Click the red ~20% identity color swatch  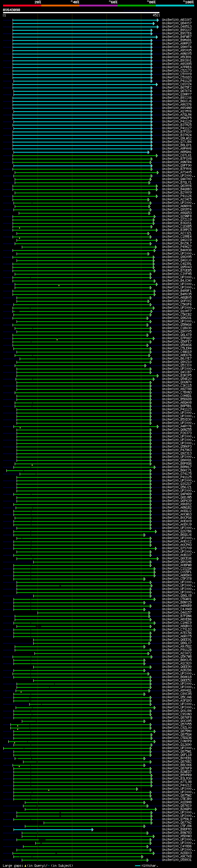coord(22,6)
